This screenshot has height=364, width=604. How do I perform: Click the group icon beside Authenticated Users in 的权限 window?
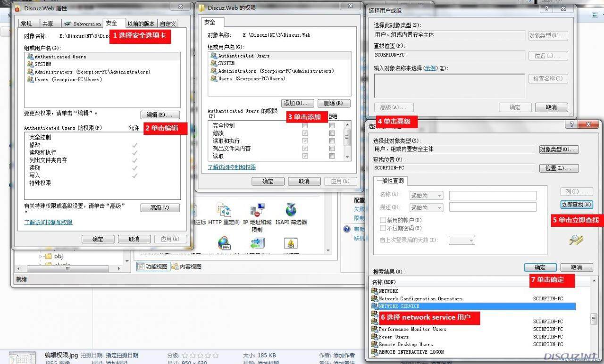pyautogui.click(x=214, y=56)
